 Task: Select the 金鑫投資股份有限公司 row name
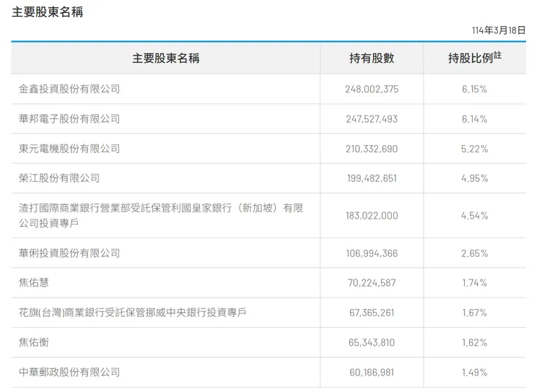[69, 89]
